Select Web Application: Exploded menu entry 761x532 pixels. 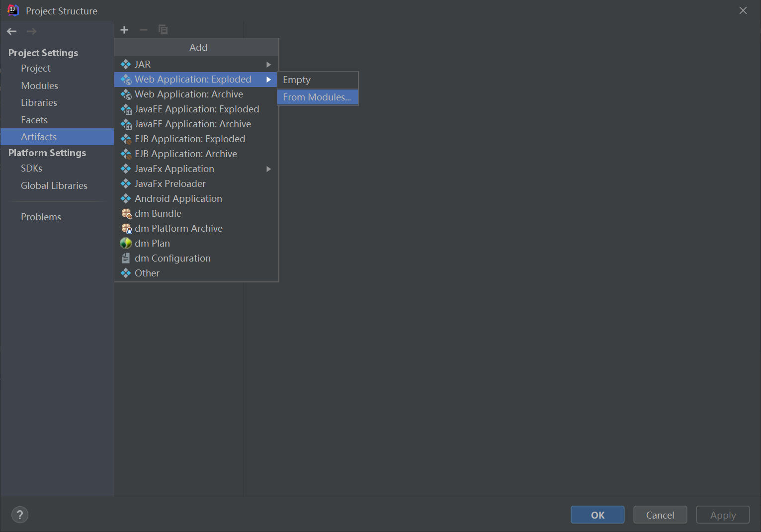(196, 79)
